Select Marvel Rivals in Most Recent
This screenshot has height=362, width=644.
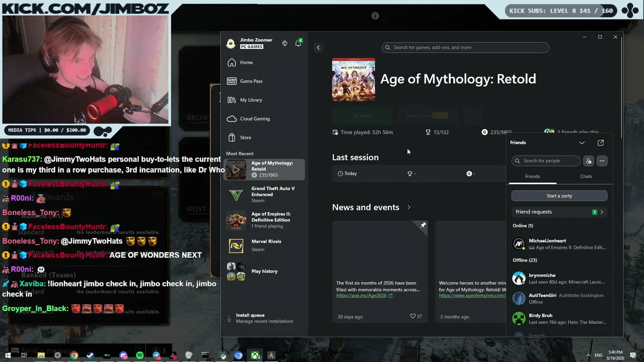pos(265,245)
